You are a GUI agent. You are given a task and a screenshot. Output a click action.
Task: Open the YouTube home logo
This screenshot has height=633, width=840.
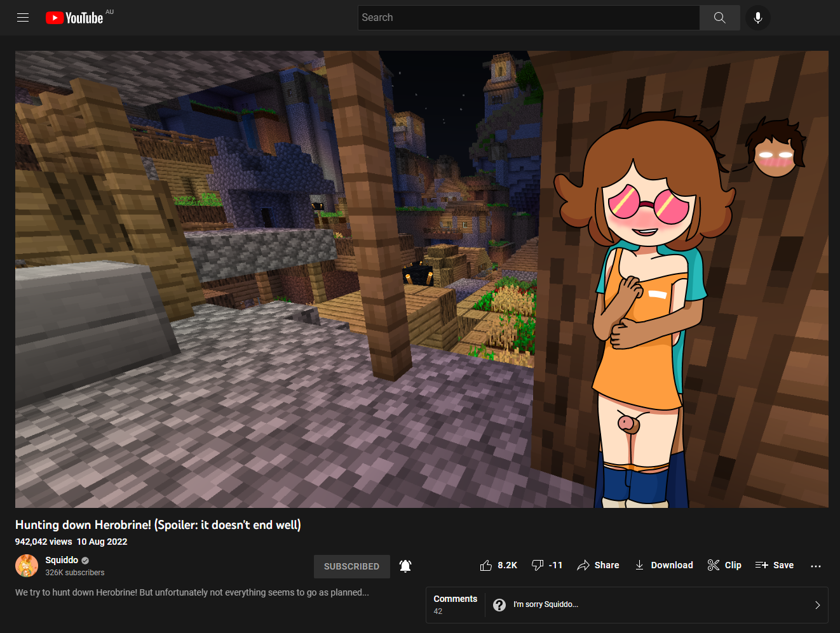pos(74,17)
